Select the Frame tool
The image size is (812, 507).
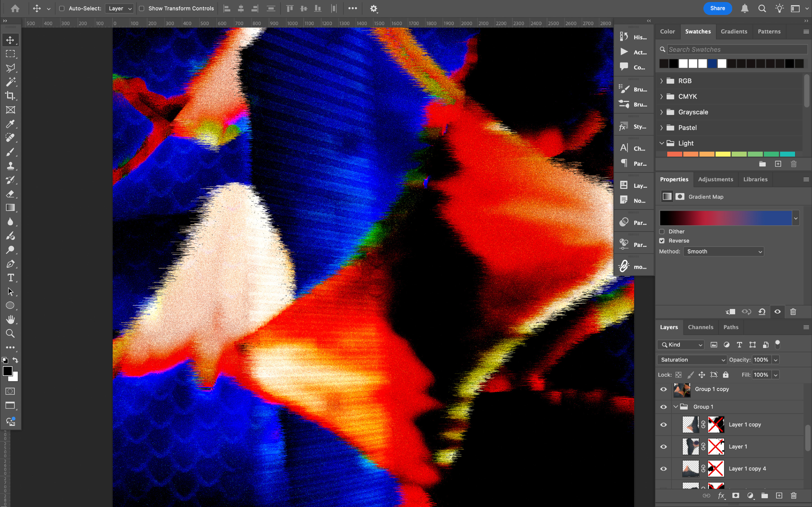point(10,110)
